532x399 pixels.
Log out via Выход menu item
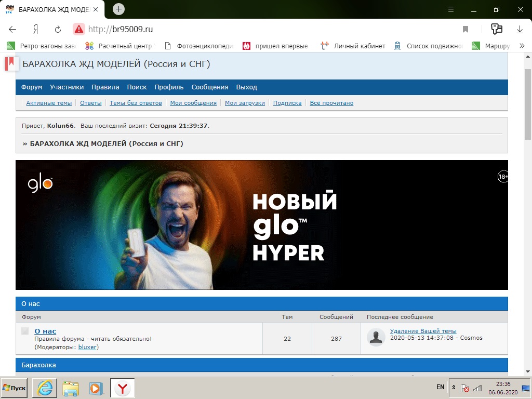246,87
